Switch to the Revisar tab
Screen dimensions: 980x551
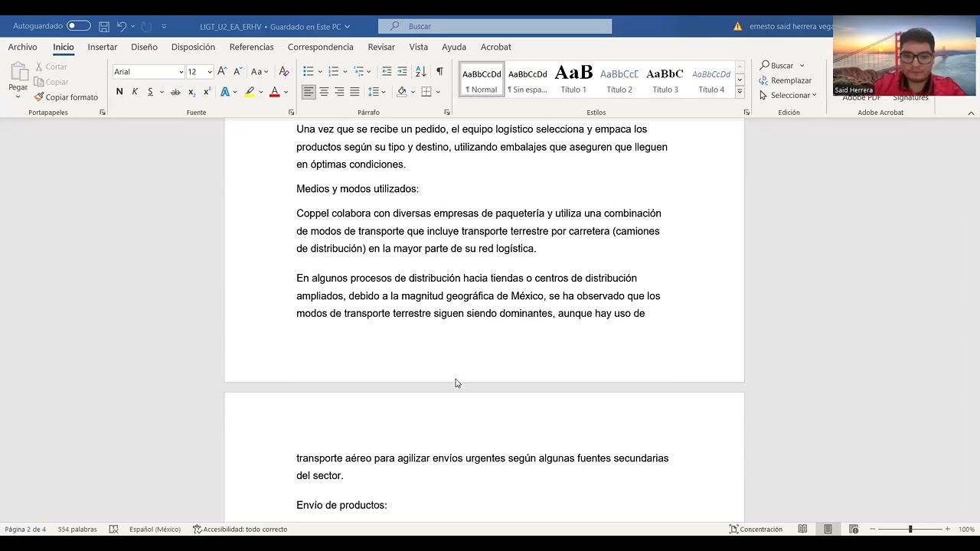381,47
